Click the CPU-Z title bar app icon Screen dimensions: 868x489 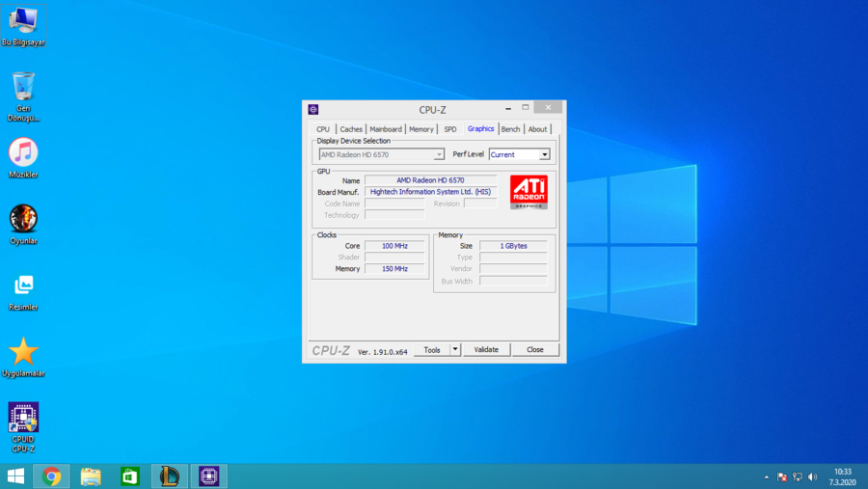(313, 110)
